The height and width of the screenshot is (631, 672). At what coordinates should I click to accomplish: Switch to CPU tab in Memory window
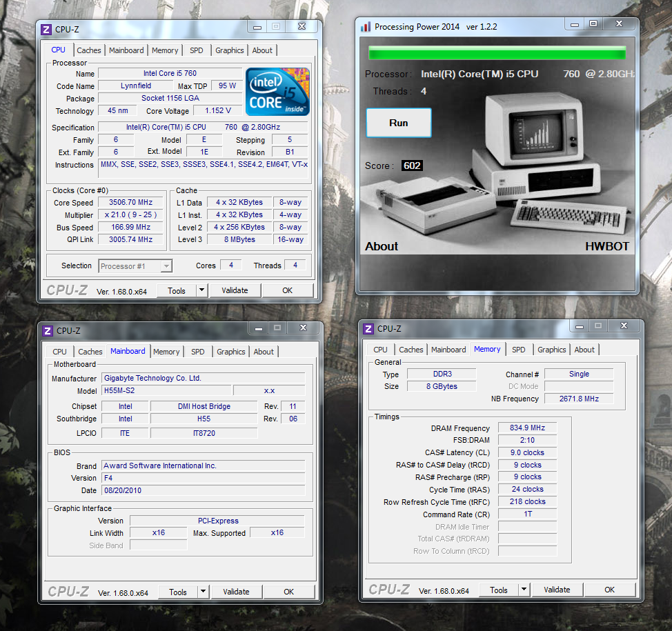(x=380, y=350)
